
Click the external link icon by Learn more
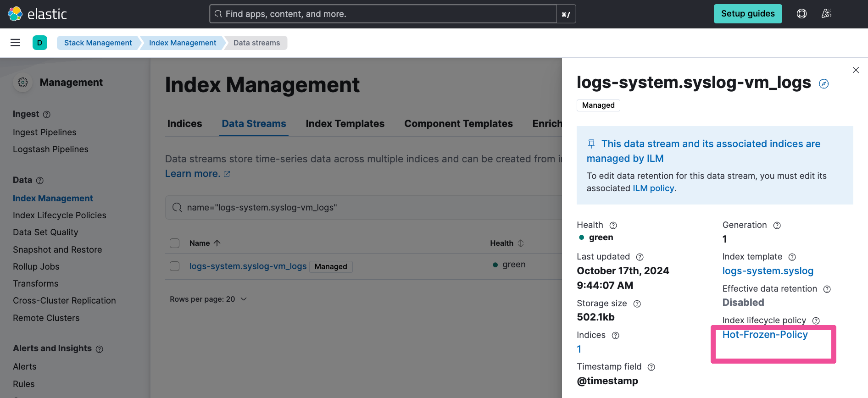(227, 174)
